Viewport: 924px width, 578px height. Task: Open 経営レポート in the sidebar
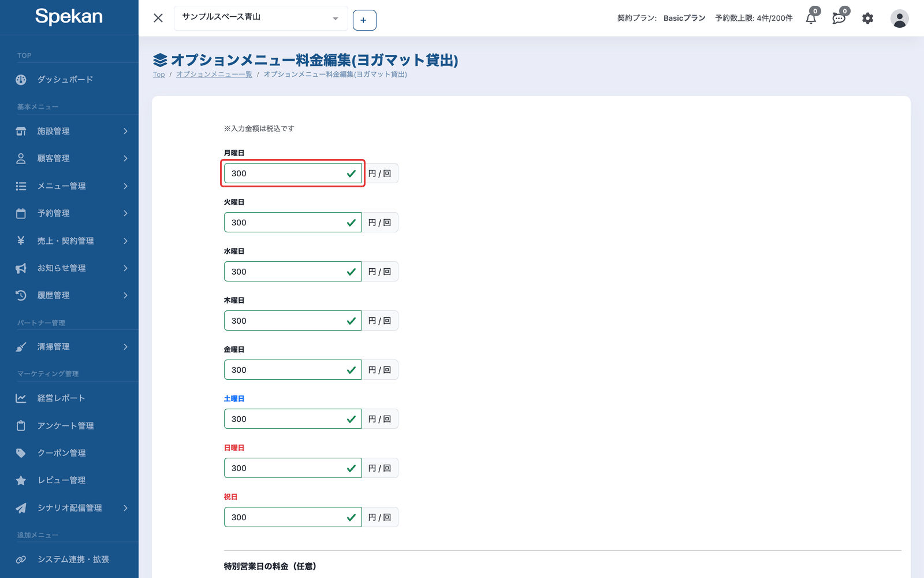(x=69, y=398)
